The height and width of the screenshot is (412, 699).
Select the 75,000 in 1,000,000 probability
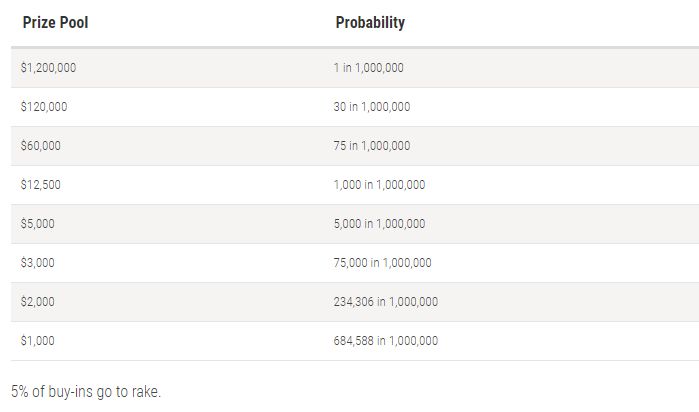tap(382, 263)
